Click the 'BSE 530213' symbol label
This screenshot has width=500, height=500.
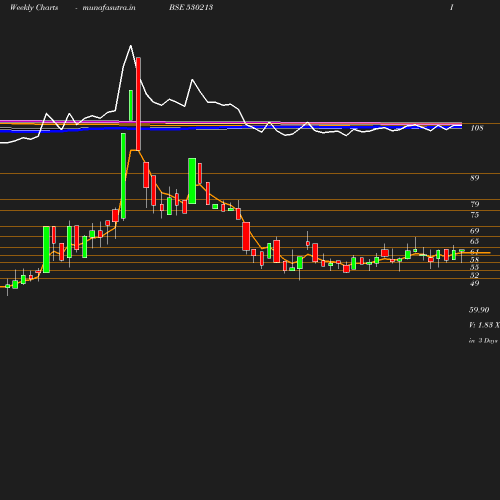(191, 7)
